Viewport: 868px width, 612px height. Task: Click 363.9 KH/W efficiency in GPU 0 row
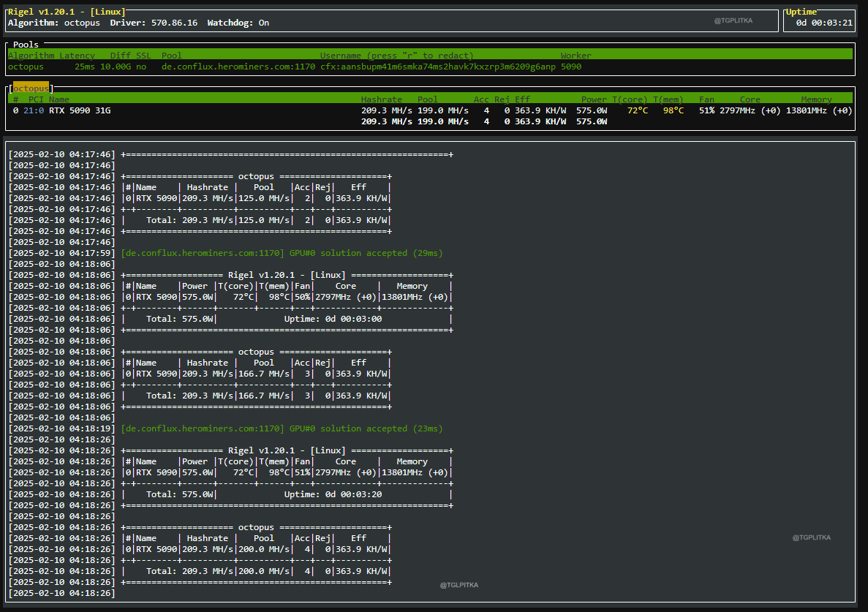point(540,110)
